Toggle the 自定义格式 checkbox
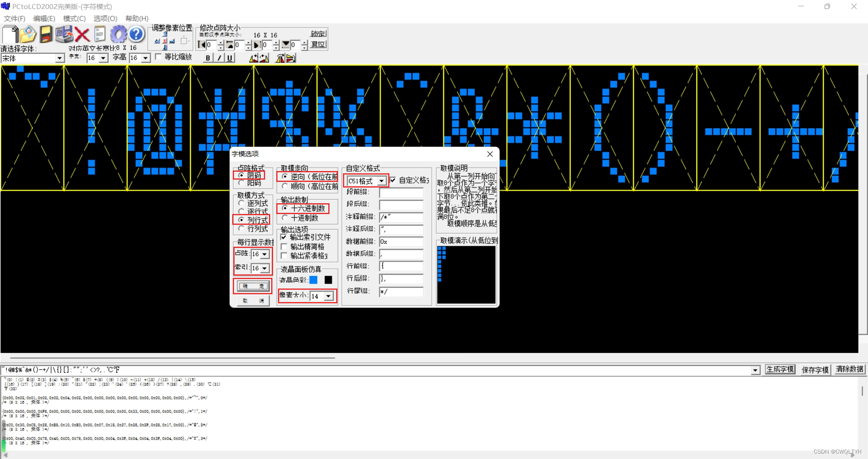 pos(393,180)
